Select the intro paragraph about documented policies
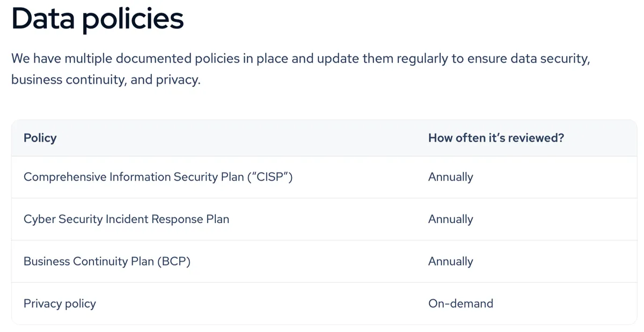 (301, 69)
